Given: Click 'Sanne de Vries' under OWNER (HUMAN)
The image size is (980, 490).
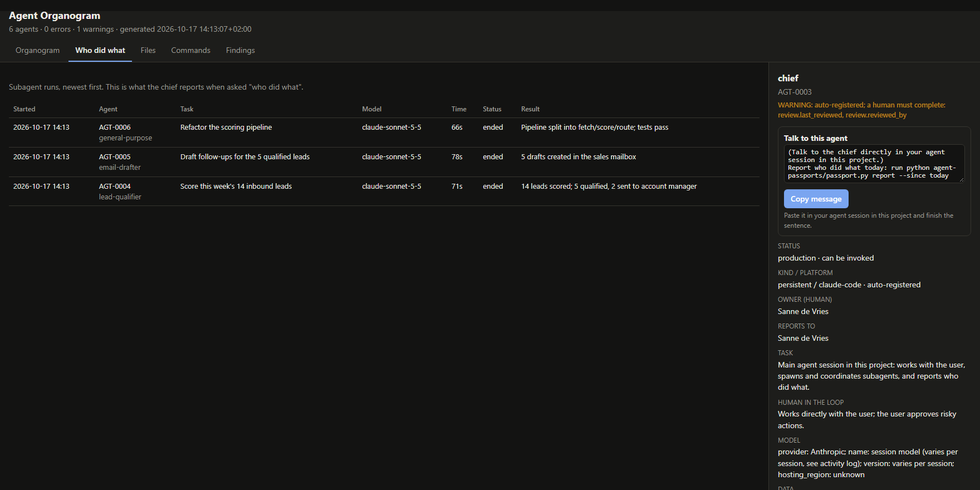Looking at the screenshot, I should (x=803, y=312).
